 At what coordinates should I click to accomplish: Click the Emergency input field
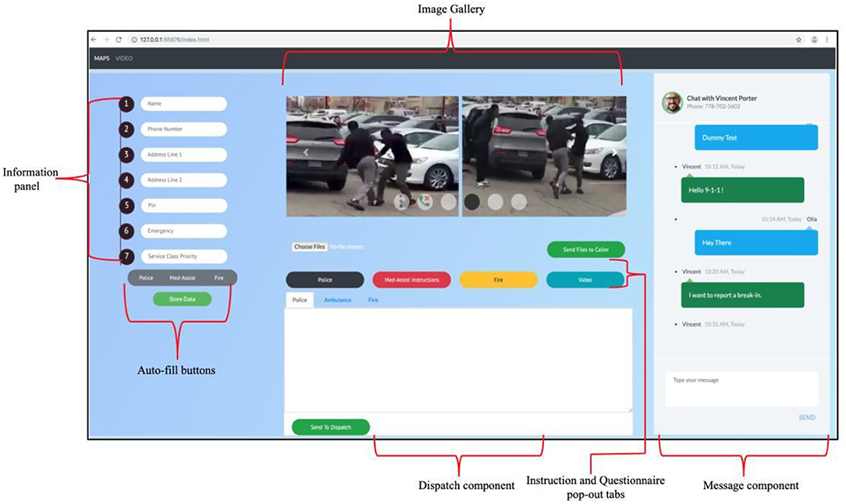pyautogui.click(x=183, y=230)
